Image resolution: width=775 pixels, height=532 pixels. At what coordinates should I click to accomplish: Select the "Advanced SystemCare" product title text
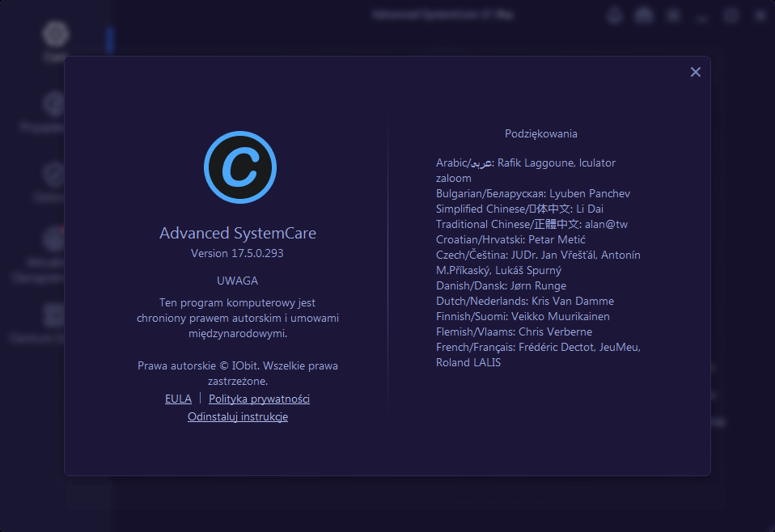point(238,233)
